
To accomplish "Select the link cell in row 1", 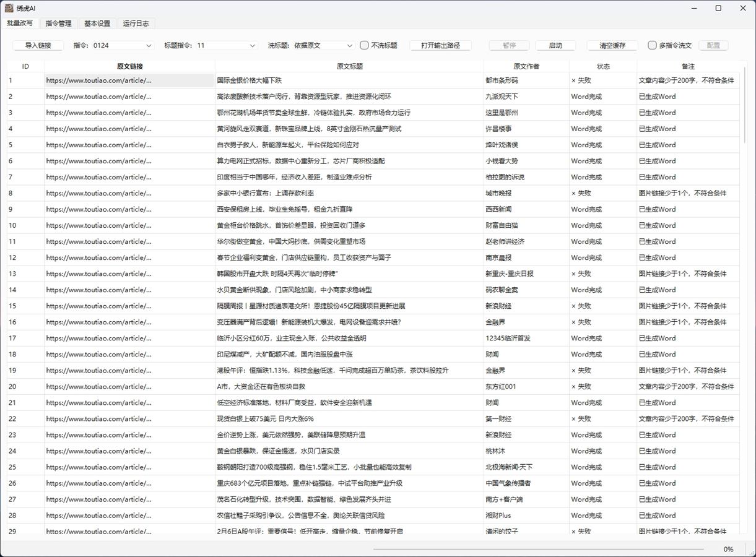I will [x=129, y=80].
